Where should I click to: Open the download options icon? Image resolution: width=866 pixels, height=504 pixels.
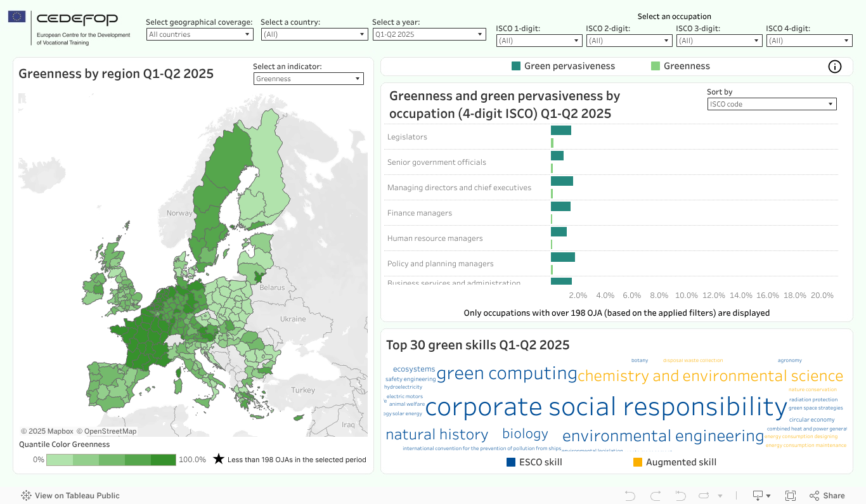point(760,496)
